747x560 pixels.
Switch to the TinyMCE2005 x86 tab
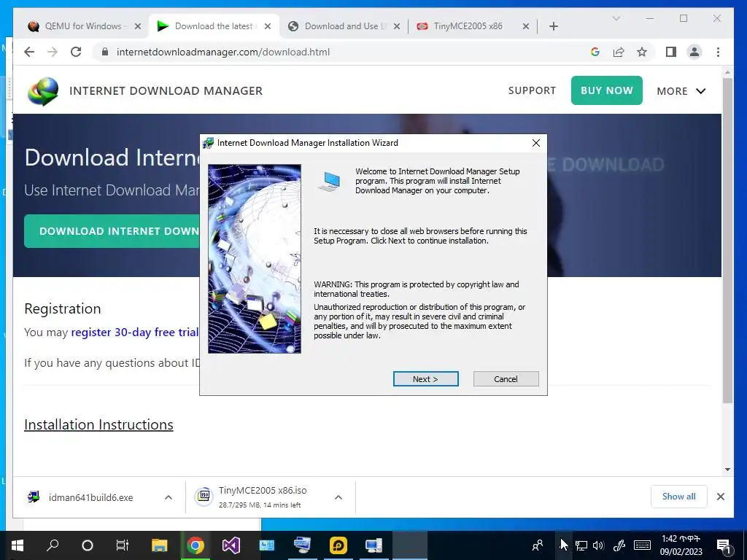467,26
